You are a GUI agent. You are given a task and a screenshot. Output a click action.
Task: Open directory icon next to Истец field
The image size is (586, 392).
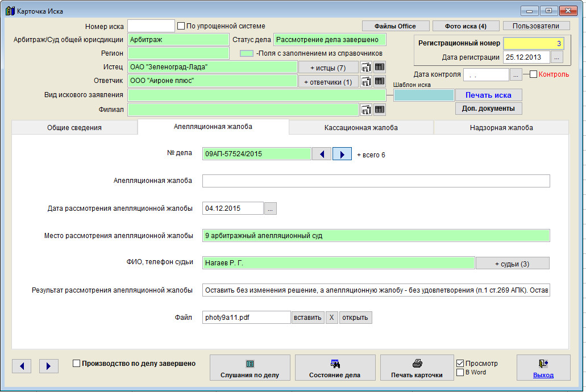point(365,67)
